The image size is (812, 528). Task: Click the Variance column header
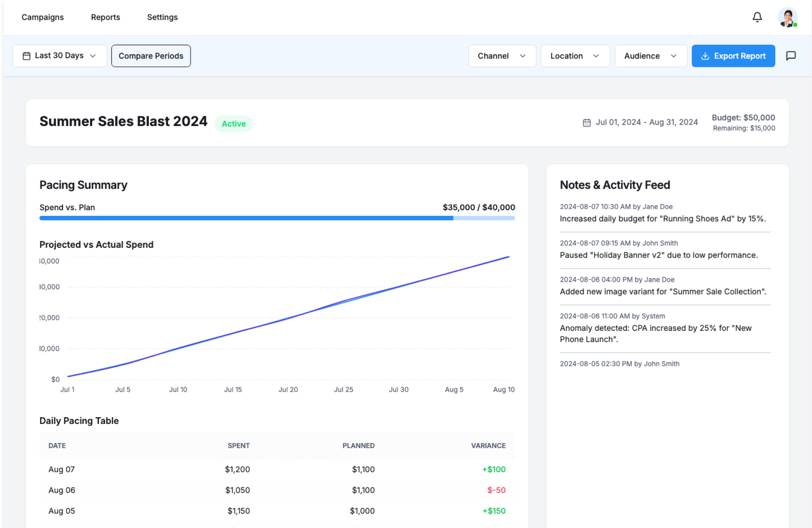(488, 445)
